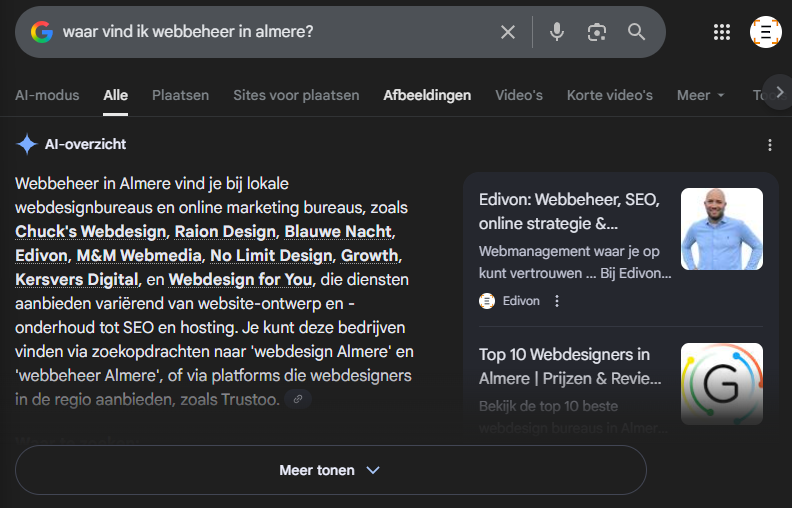Viewport: 792px width, 508px height.
Task: Open Google Lens image search icon
Action: pyautogui.click(x=597, y=32)
